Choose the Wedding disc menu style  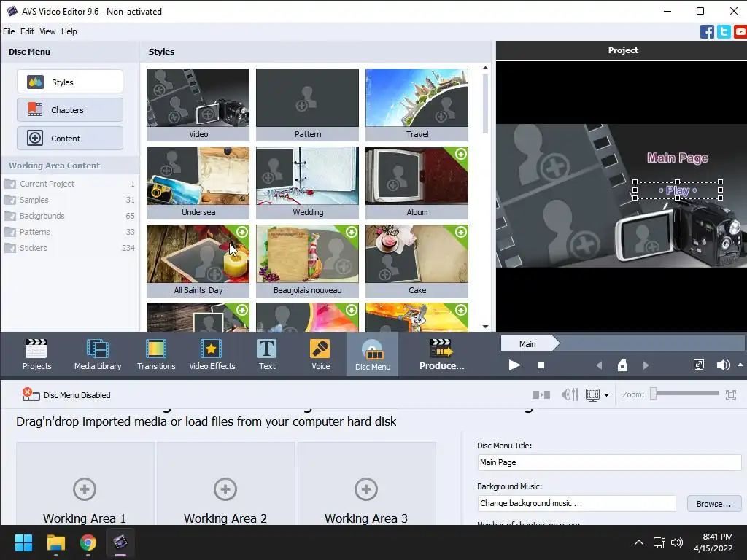307,182
